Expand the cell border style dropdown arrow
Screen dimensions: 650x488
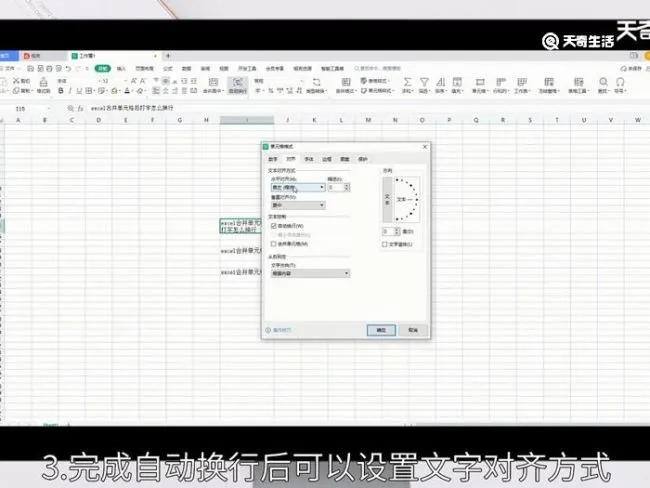click(x=94, y=91)
